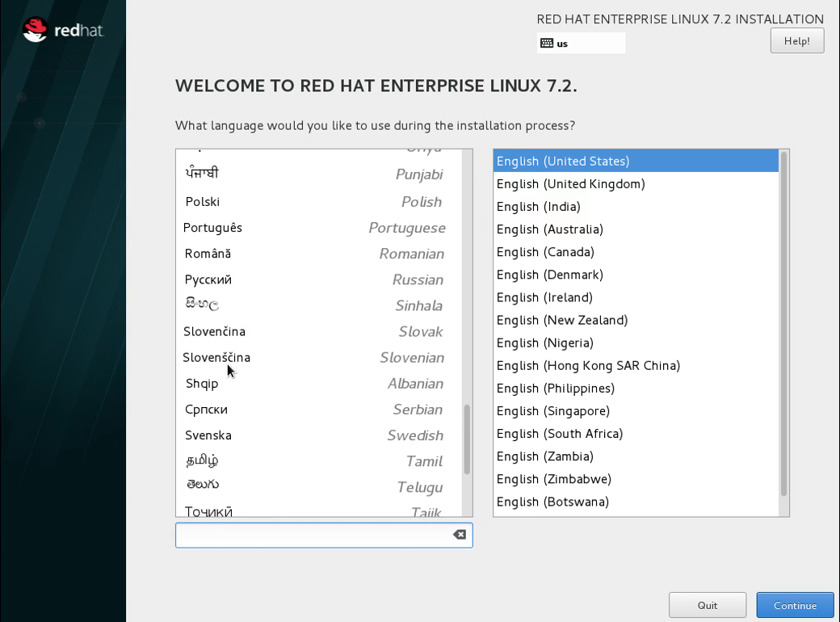Select Română (Romanian) language
This screenshot has width=840, height=622.
(x=319, y=254)
